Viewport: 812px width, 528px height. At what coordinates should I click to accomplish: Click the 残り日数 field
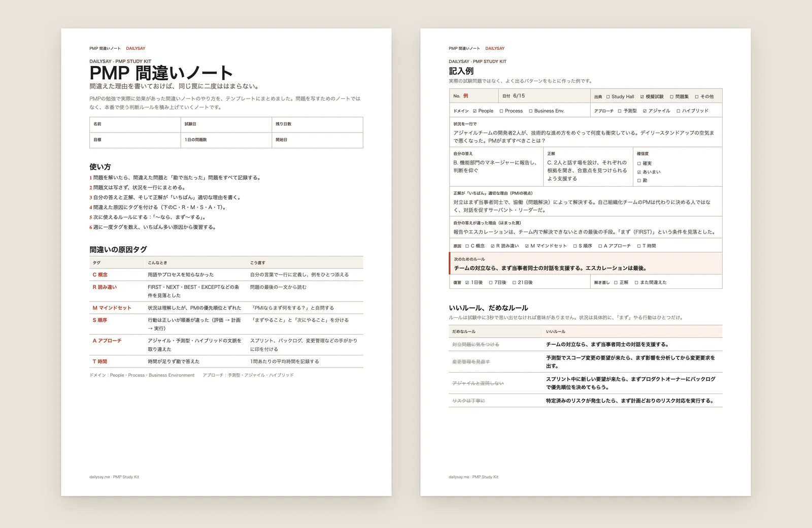[317, 125]
